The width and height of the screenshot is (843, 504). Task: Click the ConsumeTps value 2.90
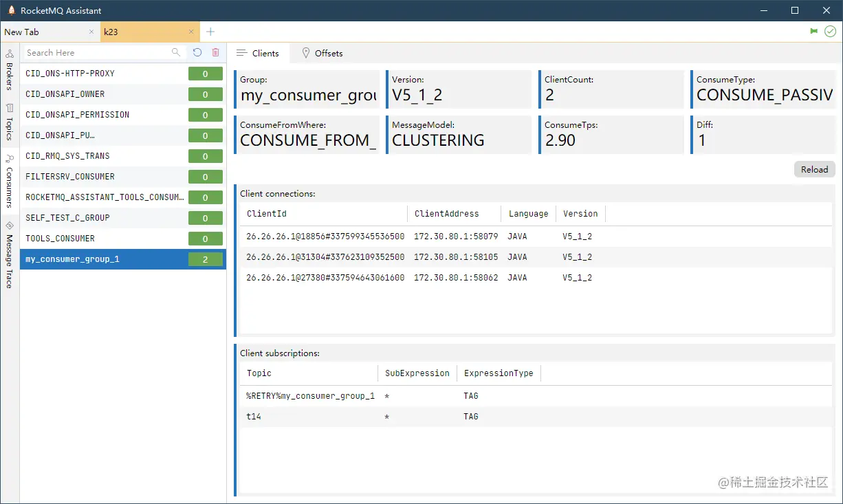(560, 141)
